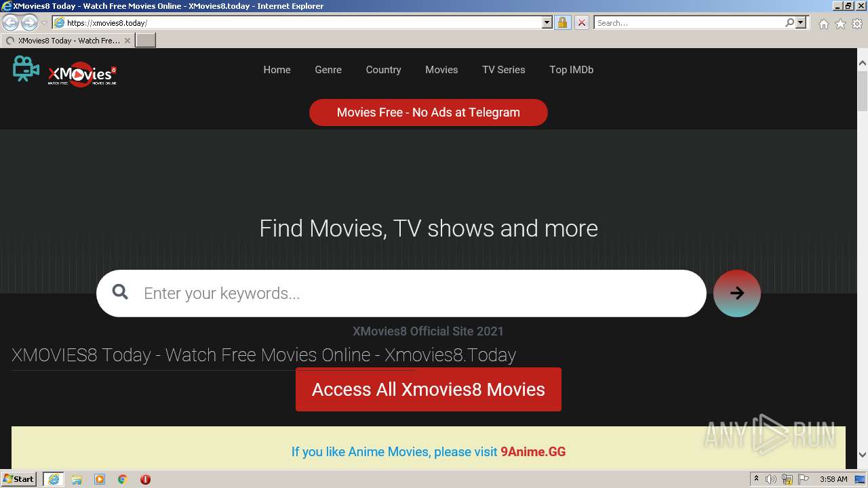Click the IE Home icon

click(823, 24)
